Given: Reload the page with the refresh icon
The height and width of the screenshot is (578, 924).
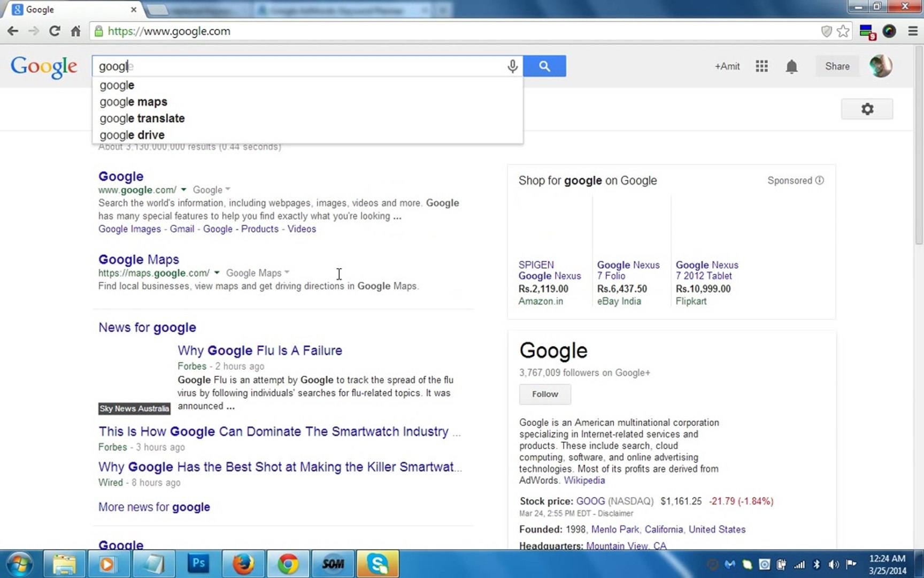Looking at the screenshot, I should click(55, 31).
